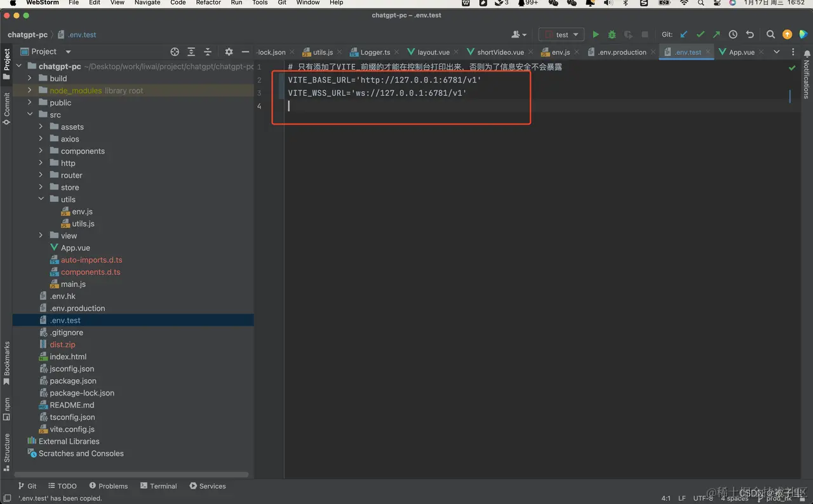This screenshot has width=813, height=504.
Task: Select dist.zip in project tree
Action: tap(62, 344)
